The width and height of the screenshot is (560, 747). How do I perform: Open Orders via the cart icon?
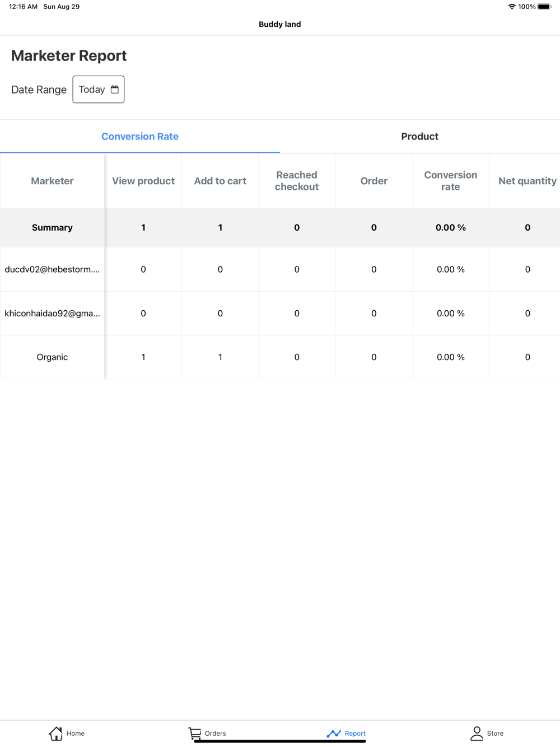tap(195, 733)
